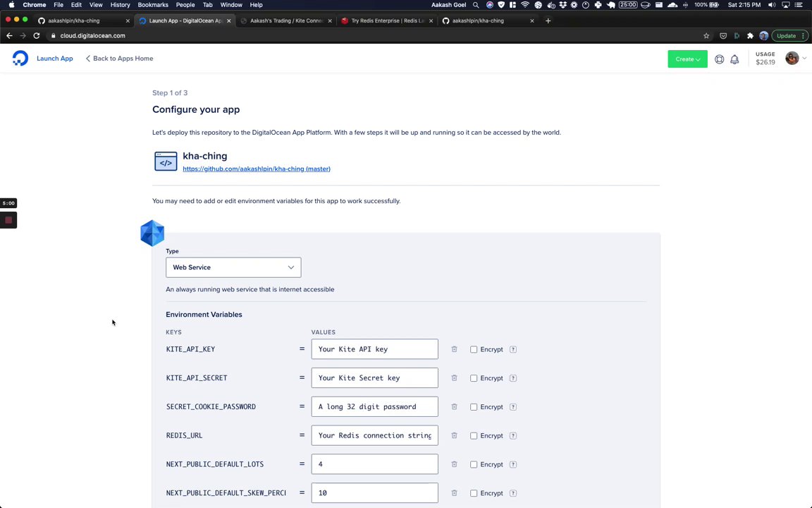
Task: Open Chrome's three-dot menu
Action: [x=804, y=36]
